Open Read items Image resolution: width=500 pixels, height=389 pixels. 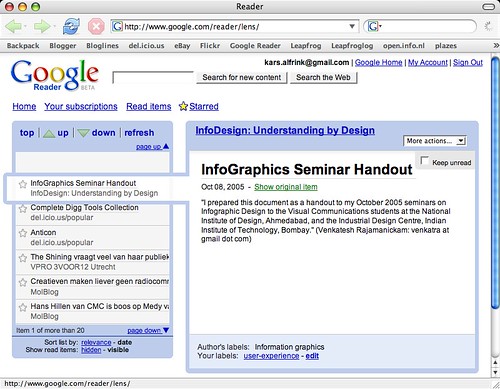(x=149, y=106)
